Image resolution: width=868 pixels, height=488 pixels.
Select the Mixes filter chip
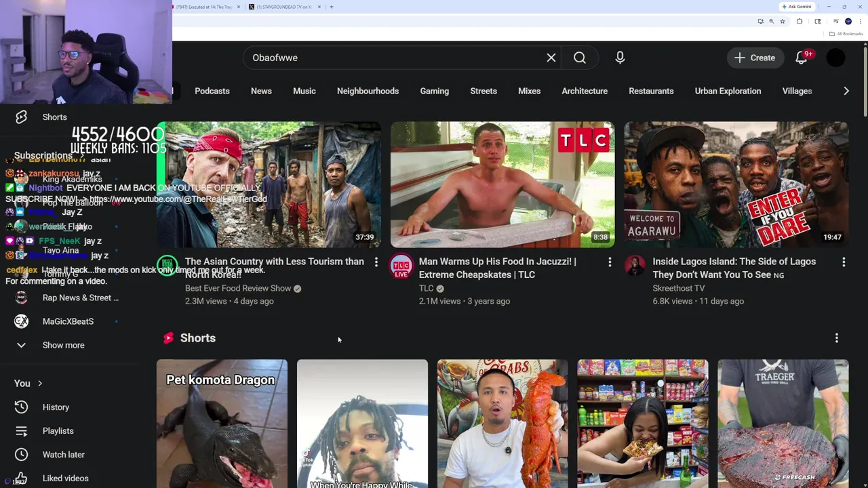pyautogui.click(x=530, y=91)
